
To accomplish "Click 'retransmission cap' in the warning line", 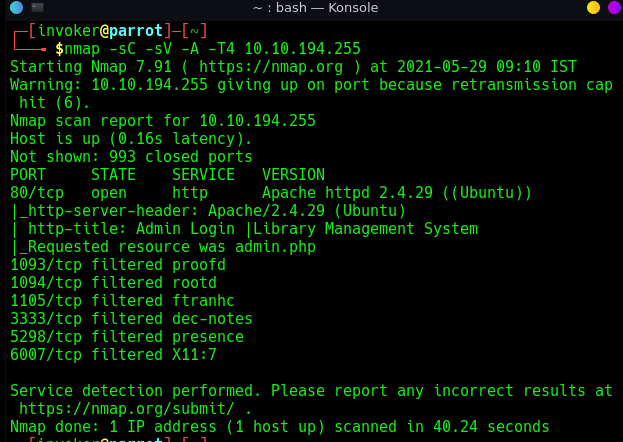I will click(x=532, y=85).
